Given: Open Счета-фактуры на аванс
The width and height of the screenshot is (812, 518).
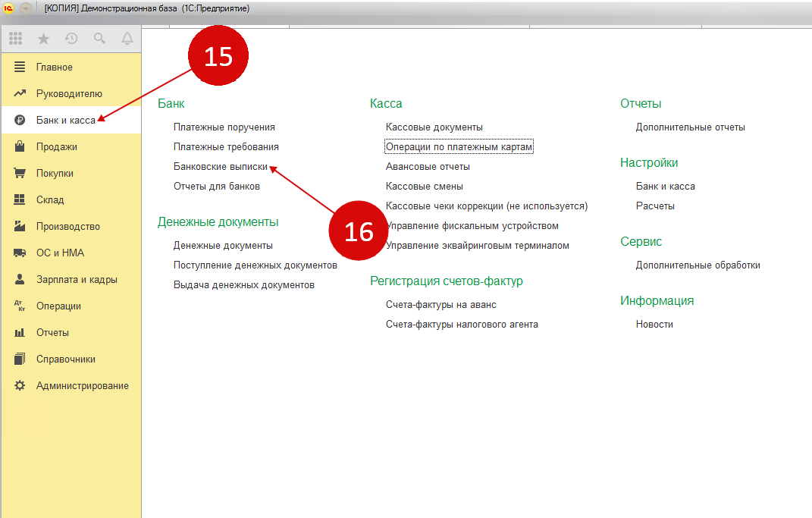Looking at the screenshot, I should pyautogui.click(x=440, y=305).
